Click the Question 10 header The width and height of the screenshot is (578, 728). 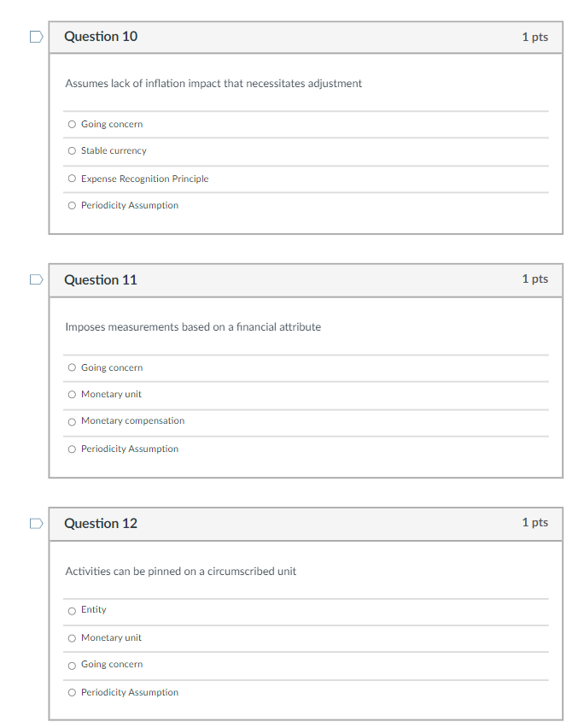(100, 36)
